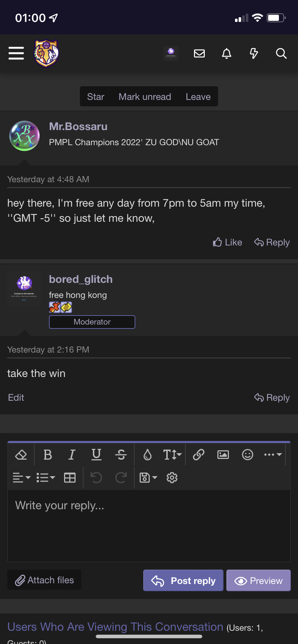
Task: Check alerts with the bell icon
Action: point(227,54)
